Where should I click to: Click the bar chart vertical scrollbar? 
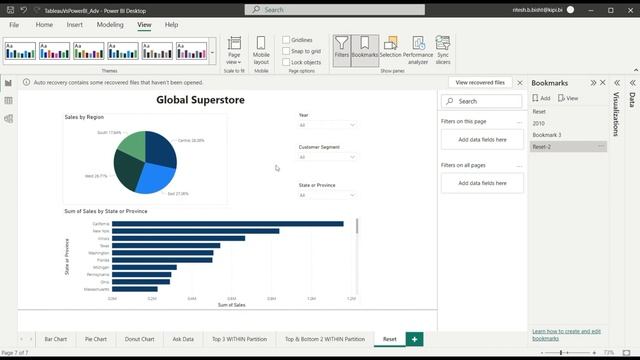[x=357, y=226]
